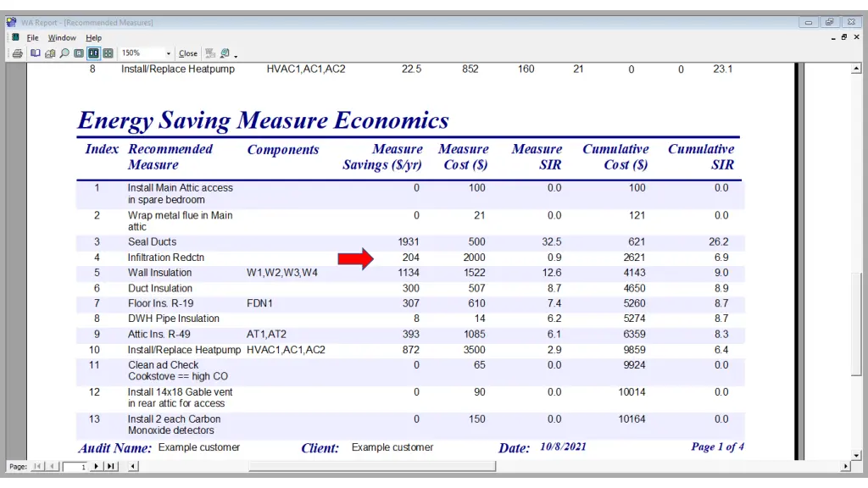Image resolution: width=868 pixels, height=488 pixels.
Task: Minimize the WA Report application window
Action: pyautogui.click(x=808, y=22)
